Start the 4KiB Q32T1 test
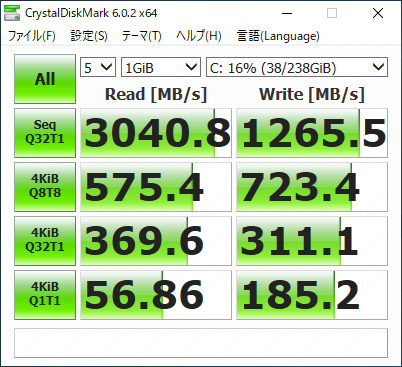The image size is (402, 367). pos(45,241)
